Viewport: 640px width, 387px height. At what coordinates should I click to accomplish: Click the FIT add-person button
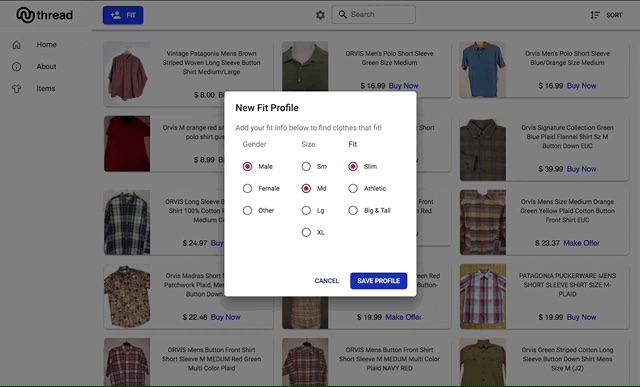123,15
